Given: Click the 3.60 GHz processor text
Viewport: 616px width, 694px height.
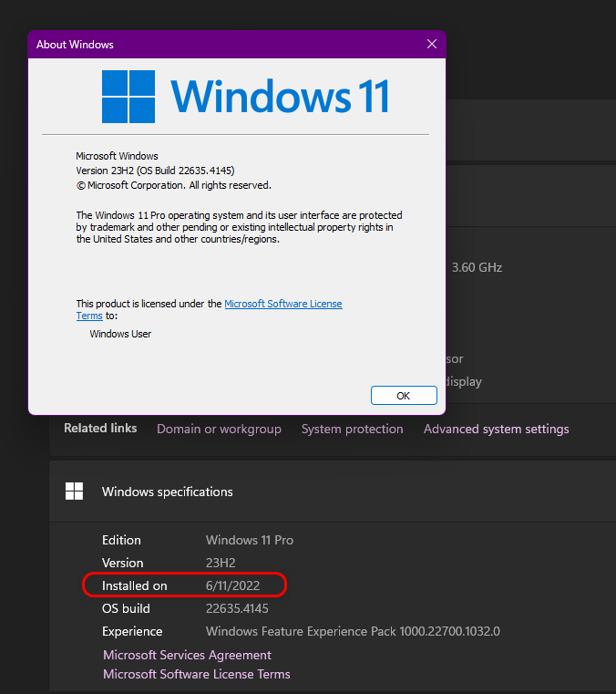Looking at the screenshot, I should 477,267.
